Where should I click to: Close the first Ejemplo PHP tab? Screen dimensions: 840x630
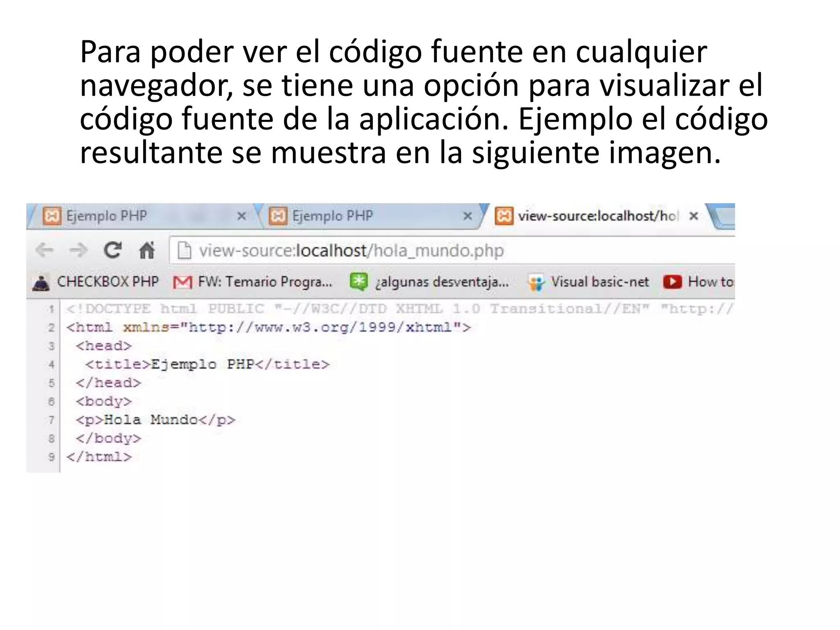(242, 216)
